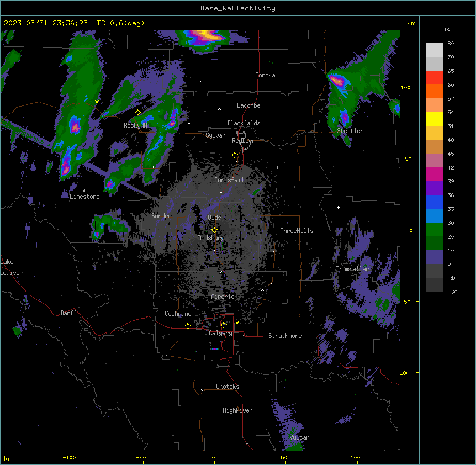Click the Okotoks label
The image size is (476, 465).
coord(228,387)
